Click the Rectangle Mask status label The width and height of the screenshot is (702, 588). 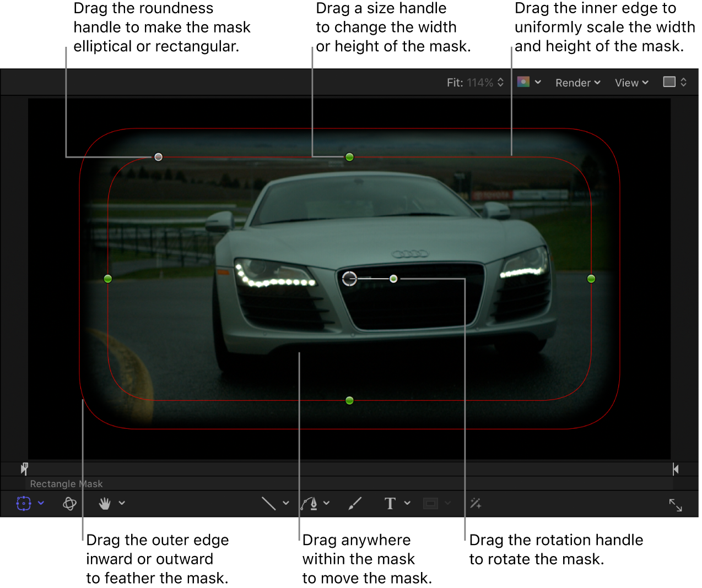[x=66, y=484]
